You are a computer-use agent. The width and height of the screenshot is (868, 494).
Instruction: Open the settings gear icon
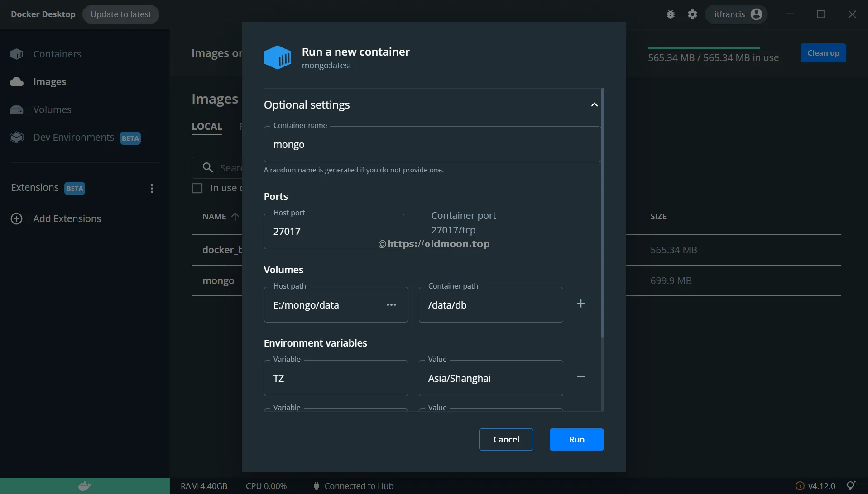click(692, 14)
